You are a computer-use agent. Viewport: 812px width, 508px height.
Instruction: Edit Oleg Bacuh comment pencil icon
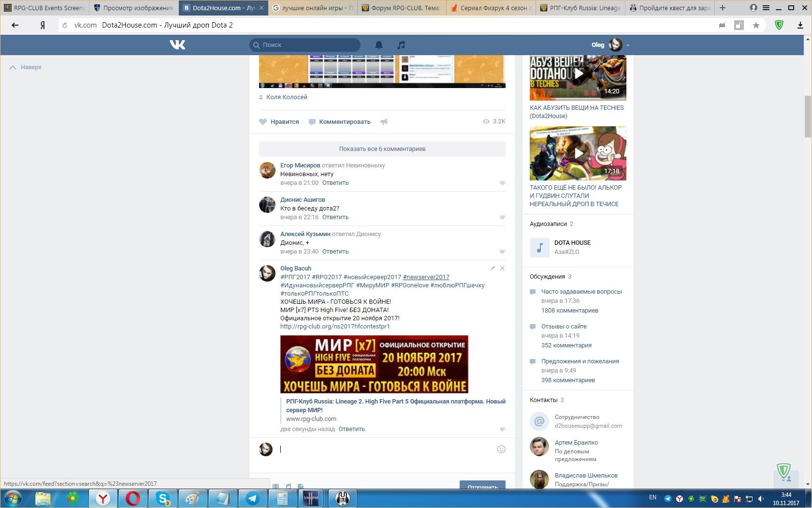(493, 268)
